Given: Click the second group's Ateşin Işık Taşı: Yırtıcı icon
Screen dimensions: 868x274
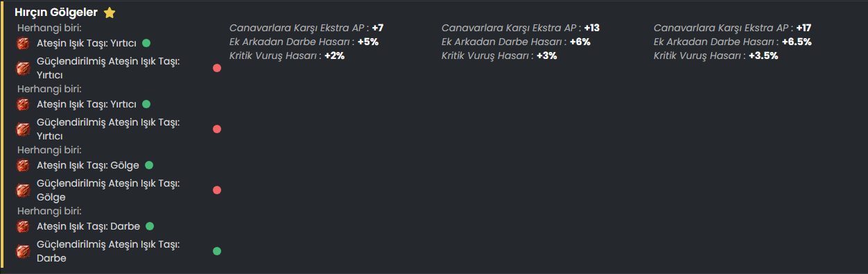Looking at the screenshot, I should [x=24, y=104].
